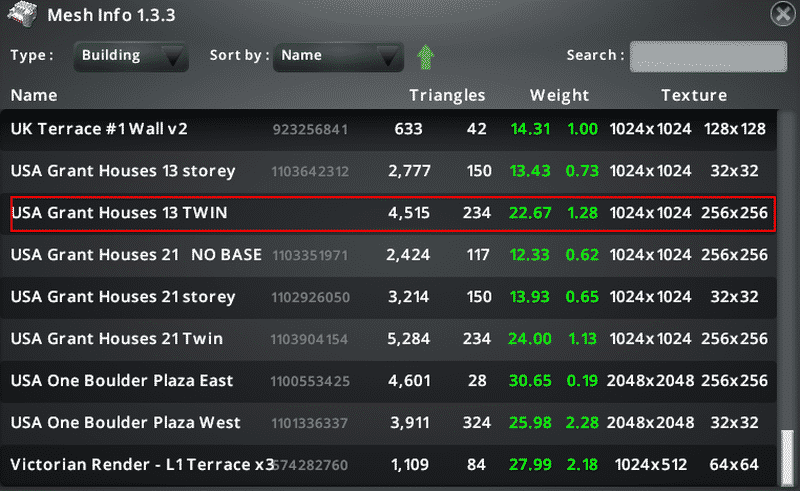The height and width of the screenshot is (491, 800).
Task: Click the Search input field
Action: [x=707, y=56]
